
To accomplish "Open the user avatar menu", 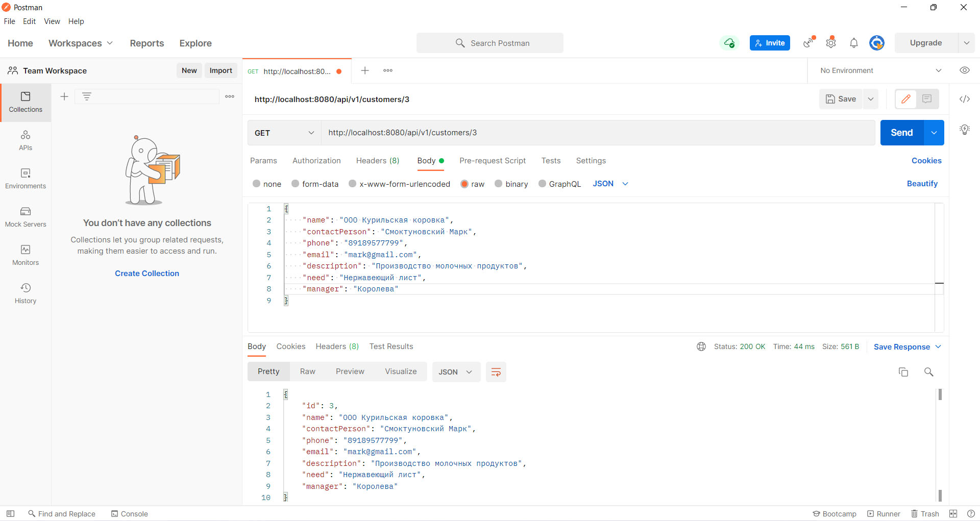I will coord(877,43).
